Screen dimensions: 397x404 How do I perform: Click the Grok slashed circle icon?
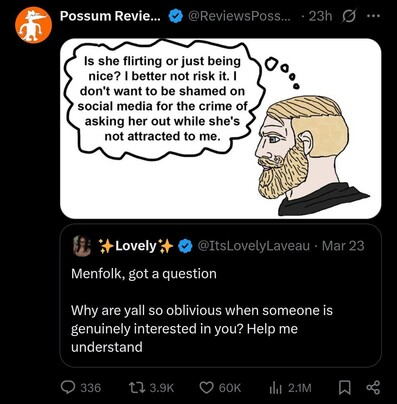(x=348, y=16)
